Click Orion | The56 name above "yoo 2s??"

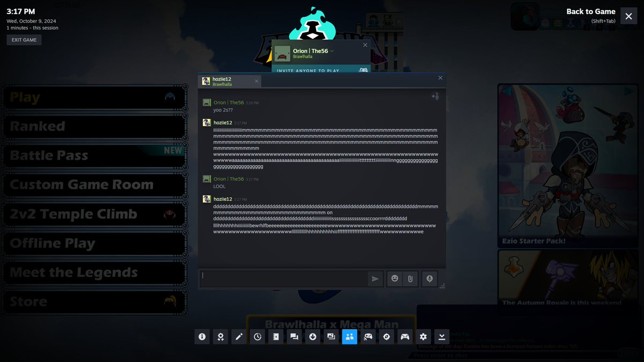(229, 102)
